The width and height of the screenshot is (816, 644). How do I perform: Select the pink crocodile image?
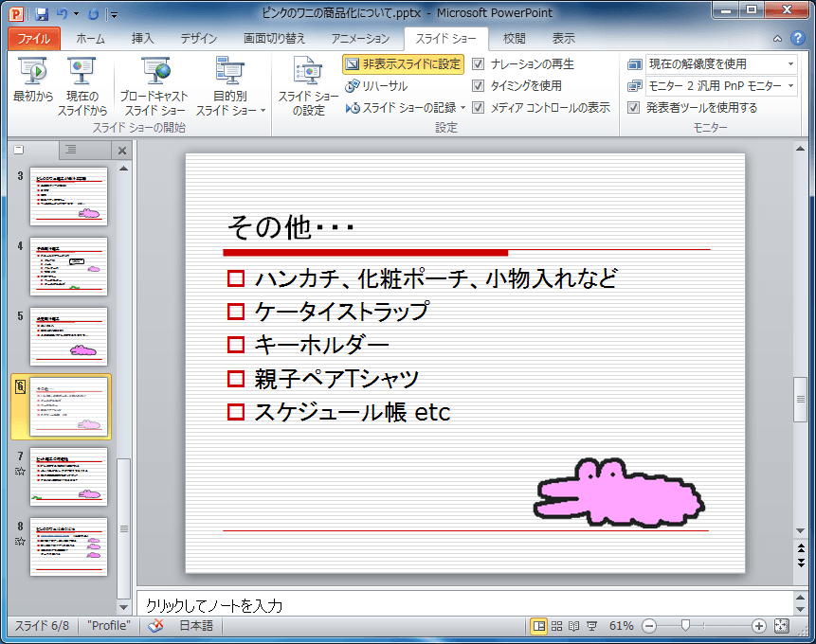click(619, 492)
